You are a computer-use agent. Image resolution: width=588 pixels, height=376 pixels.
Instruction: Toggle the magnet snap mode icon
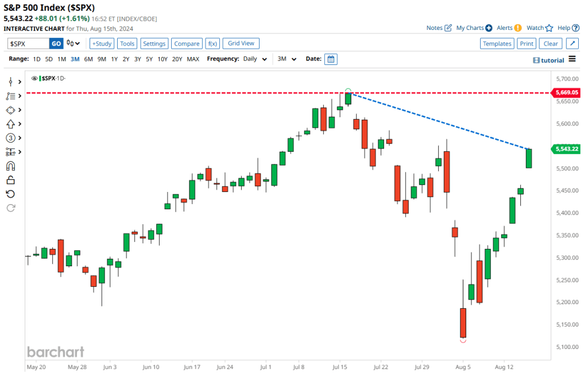[10, 166]
